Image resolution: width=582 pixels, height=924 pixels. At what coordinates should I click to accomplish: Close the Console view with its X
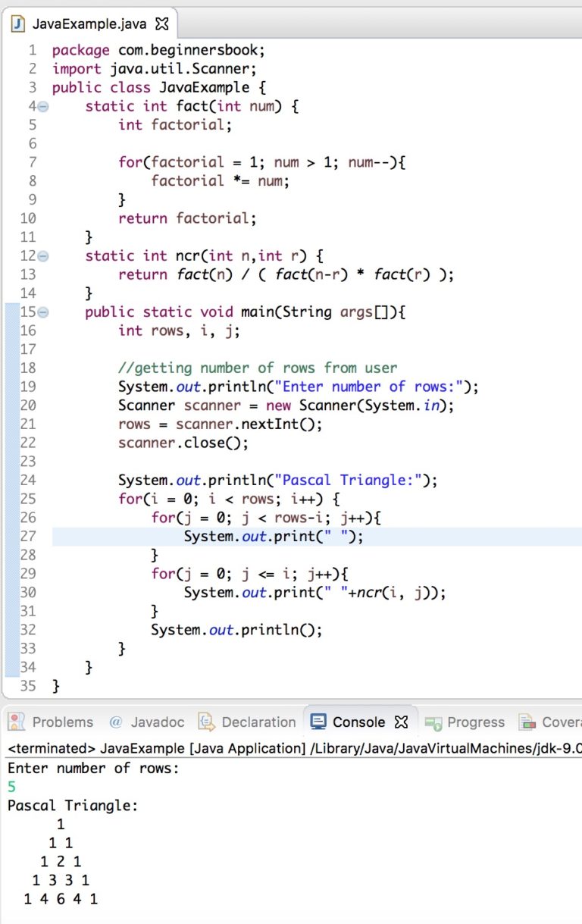pos(401,722)
